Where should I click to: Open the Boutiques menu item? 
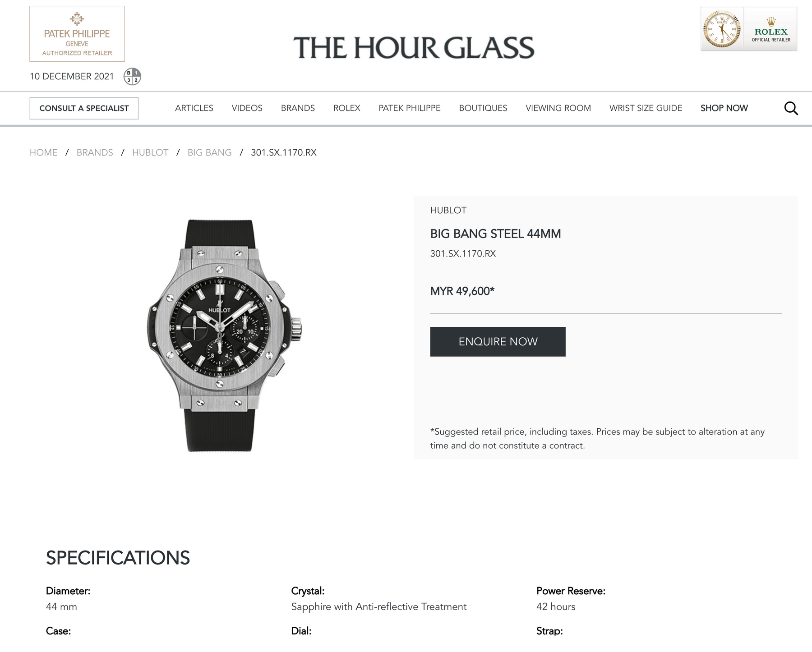click(x=483, y=108)
